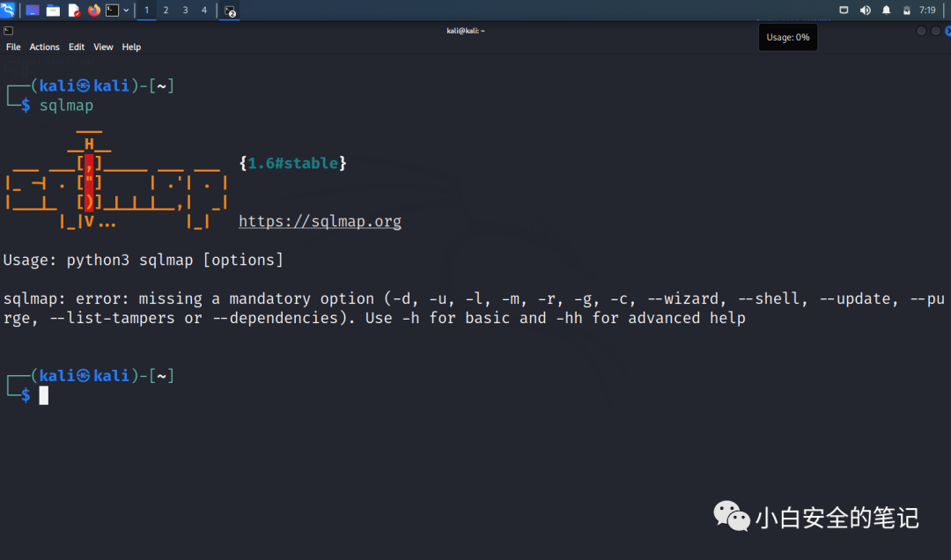Minimize the terminal window

[921, 31]
